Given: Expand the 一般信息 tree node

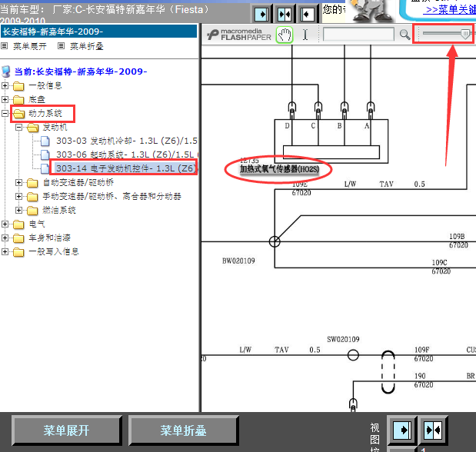Looking at the screenshot, I should click(x=5, y=85).
